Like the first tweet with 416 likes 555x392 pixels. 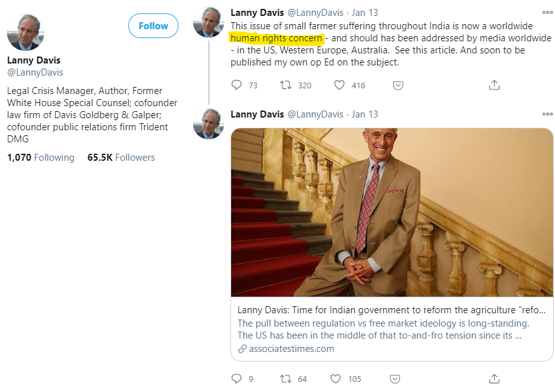[339, 85]
